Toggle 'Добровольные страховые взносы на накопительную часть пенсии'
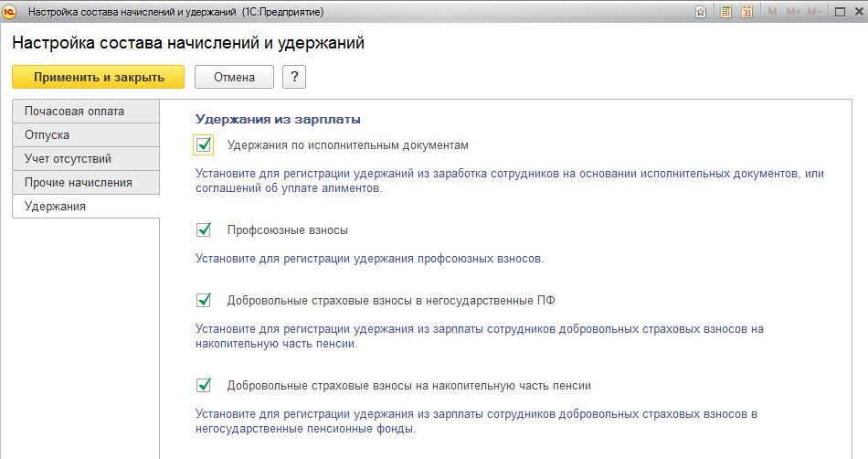 tap(204, 385)
